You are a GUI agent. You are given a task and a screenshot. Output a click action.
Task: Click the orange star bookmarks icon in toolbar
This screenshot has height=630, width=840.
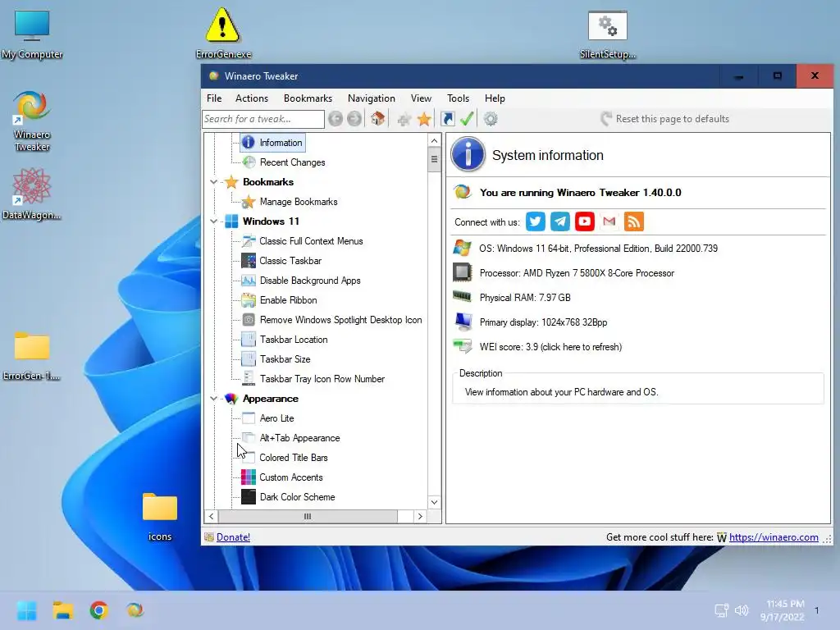[x=424, y=119]
